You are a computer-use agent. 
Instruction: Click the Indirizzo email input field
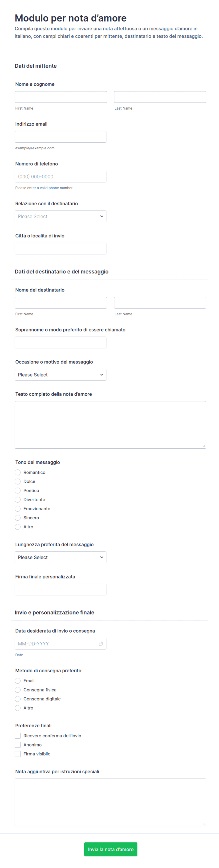[61, 137]
